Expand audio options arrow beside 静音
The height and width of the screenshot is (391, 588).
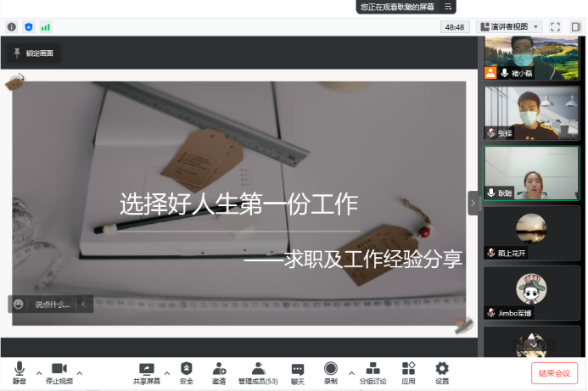point(39,372)
